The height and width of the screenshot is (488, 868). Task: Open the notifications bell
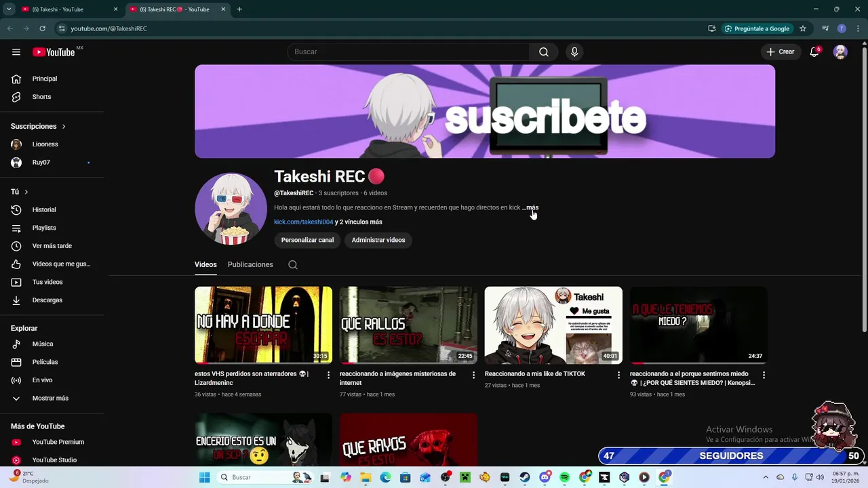pyautogui.click(x=815, y=52)
